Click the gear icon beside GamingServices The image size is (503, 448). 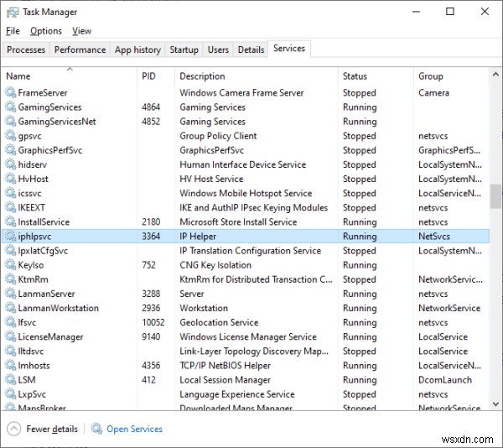tap(10, 107)
